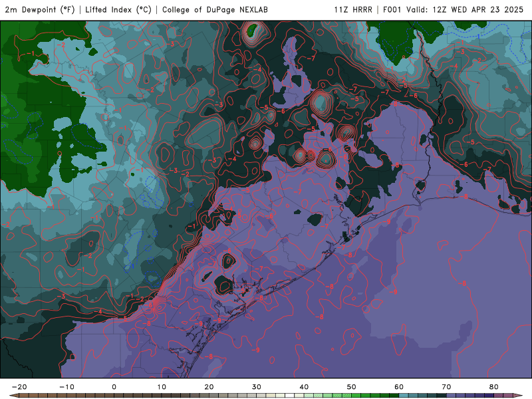532x399 pixels.
Task: Click the 20 tick label on colorbar
Action: [x=209, y=387]
